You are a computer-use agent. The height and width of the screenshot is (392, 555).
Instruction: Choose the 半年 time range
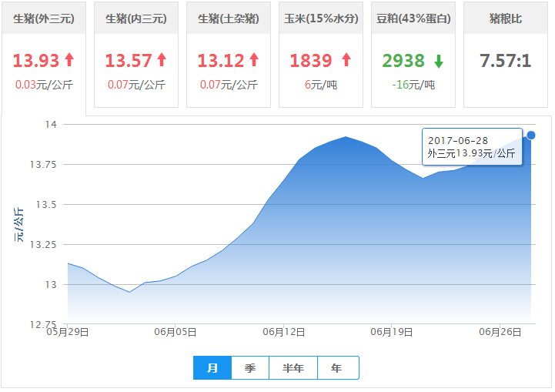pos(293,368)
